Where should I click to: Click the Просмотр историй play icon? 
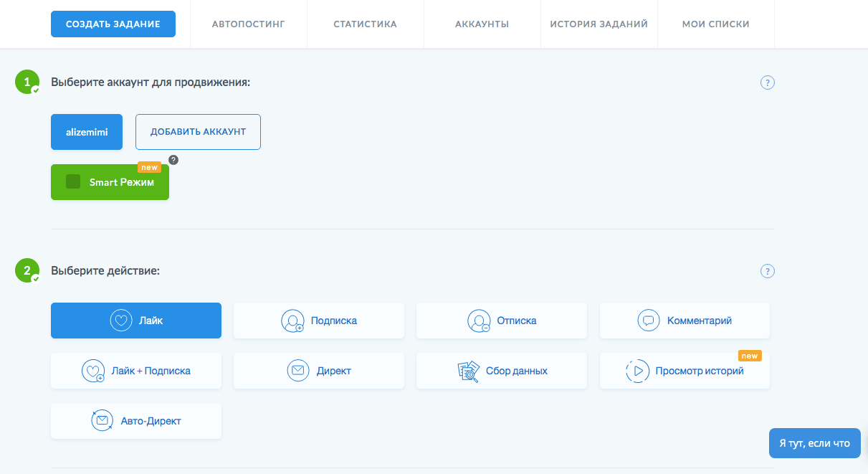coord(636,371)
